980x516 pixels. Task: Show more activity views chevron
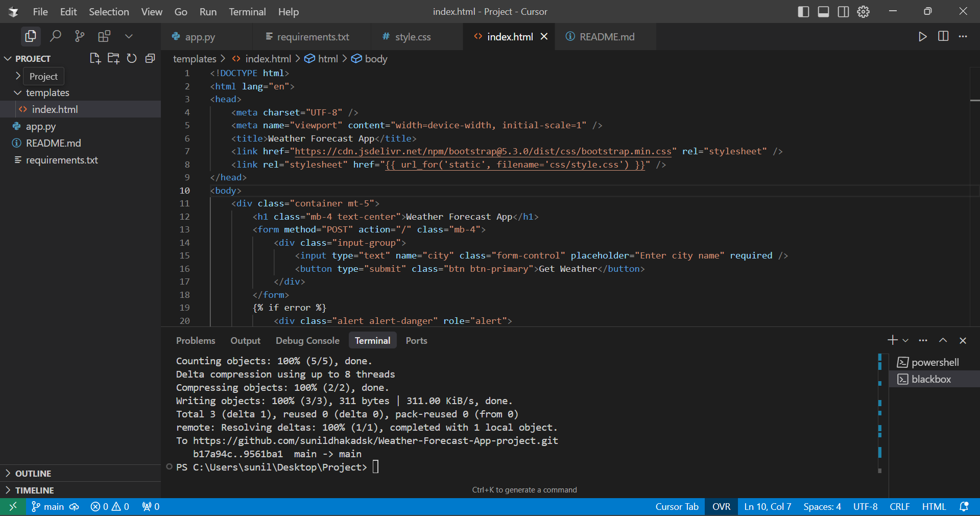tap(129, 36)
